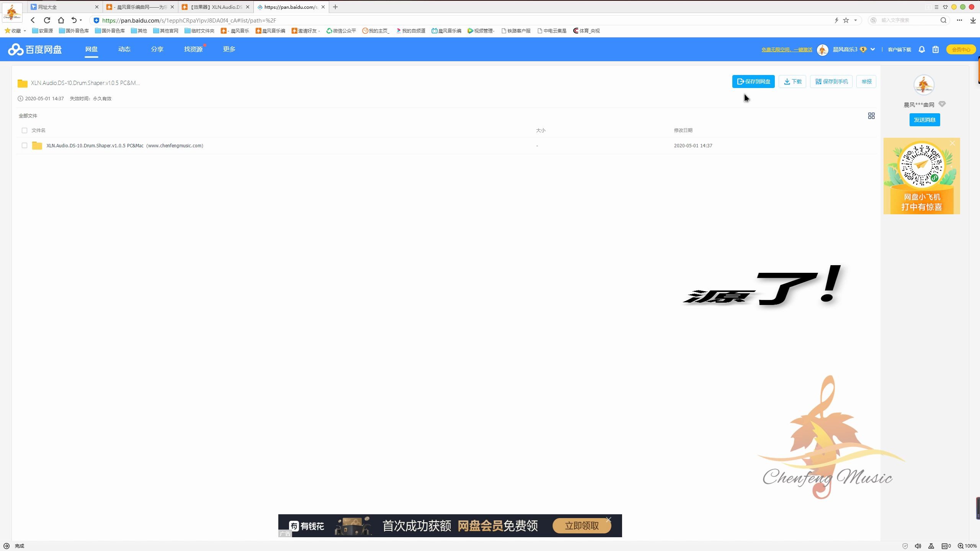Expand the undo-close dropdown arrow
Screen dimensions: 980x551
[x=81, y=20]
